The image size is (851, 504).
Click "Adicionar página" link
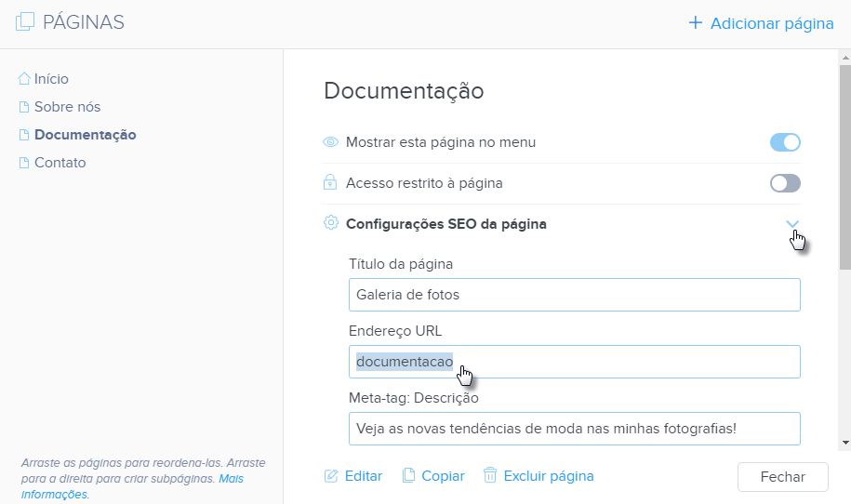(x=761, y=23)
